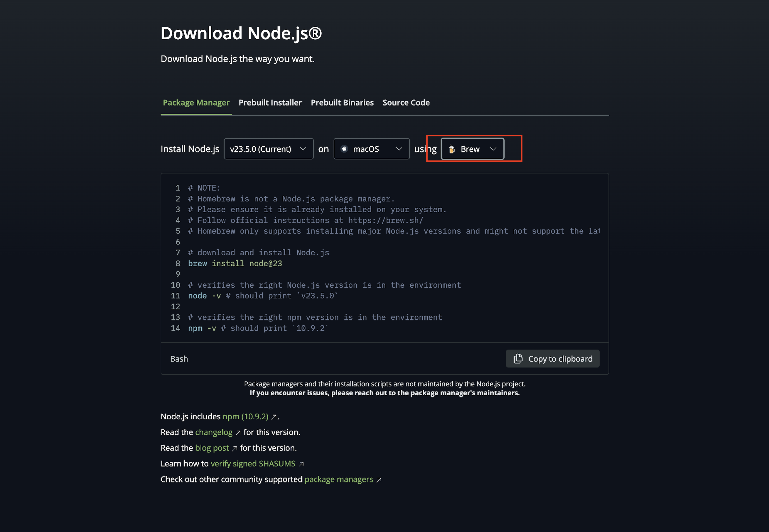Click the external arrow after npm (10.9.2)

tap(274, 417)
